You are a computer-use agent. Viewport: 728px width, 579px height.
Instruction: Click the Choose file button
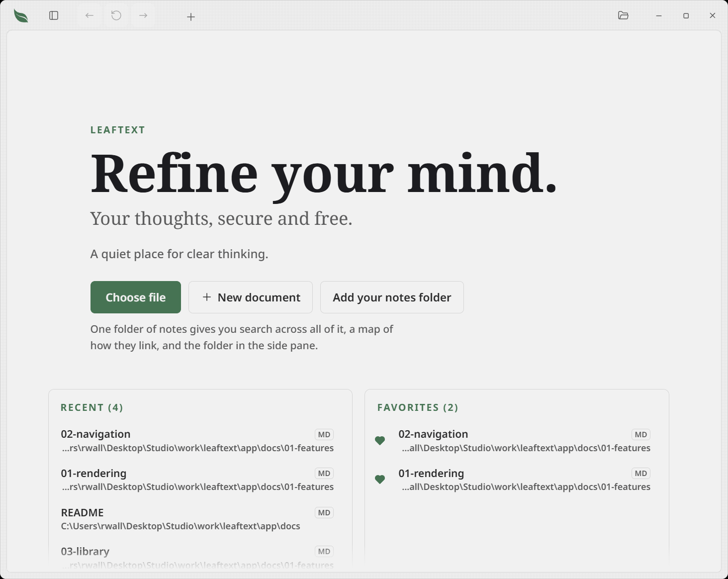tap(136, 297)
